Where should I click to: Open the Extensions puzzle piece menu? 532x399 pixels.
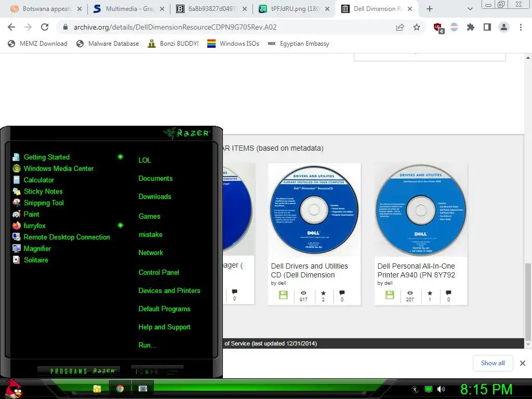pyautogui.click(x=470, y=27)
